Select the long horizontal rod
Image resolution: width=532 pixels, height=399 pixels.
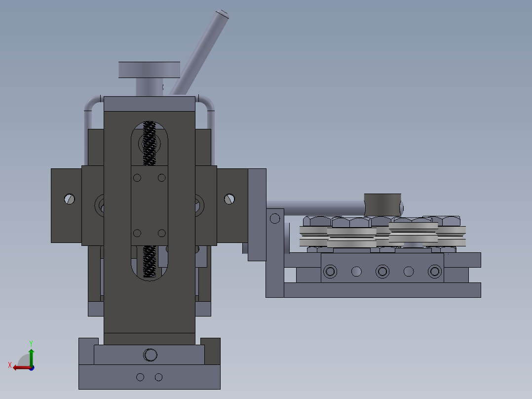(315, 208)
